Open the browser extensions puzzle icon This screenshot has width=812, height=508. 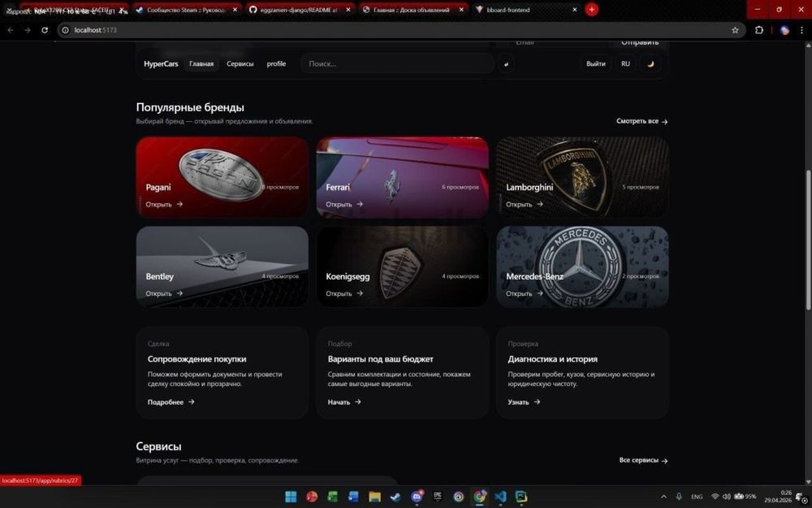click(x=758, y=30)
